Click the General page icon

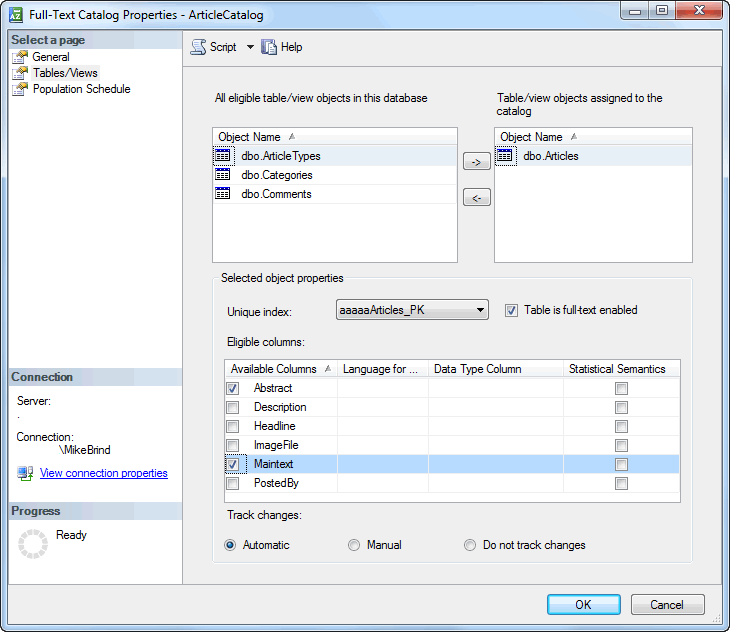[x=20, y=57]
